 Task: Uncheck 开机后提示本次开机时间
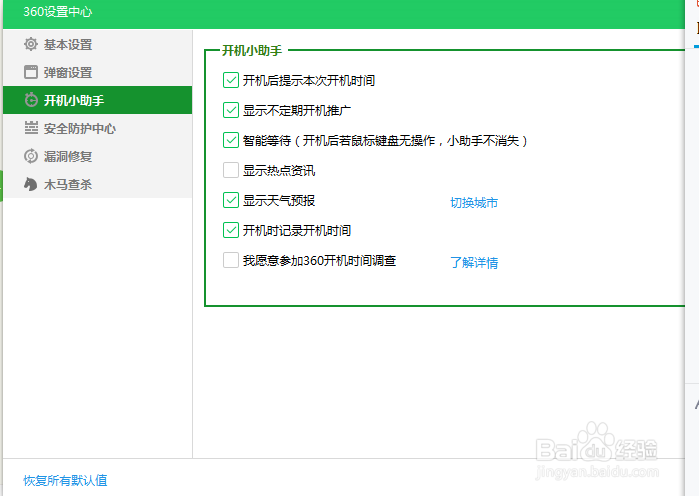point(231,80)
